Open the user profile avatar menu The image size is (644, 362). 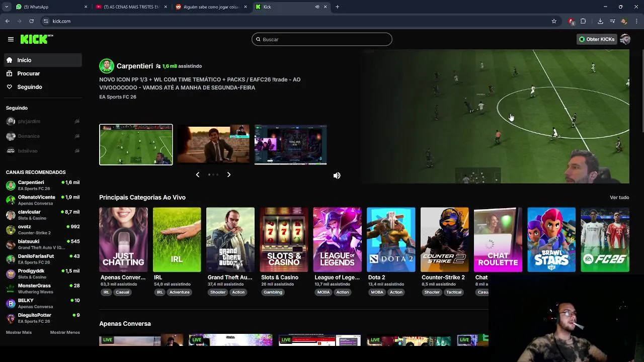tap(625, 39)
